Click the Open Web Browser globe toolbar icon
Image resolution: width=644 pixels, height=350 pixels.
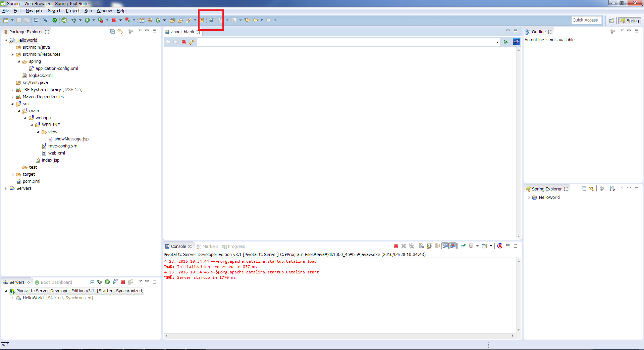coord(211,20)
